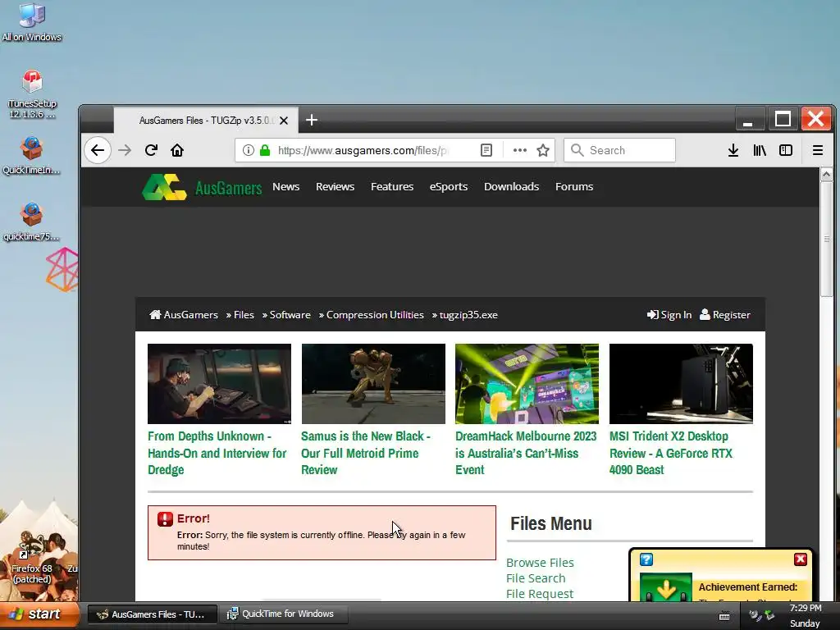Open MSI Trident X2 Desktop Review
The width and height of the screenshot is (840, 630).
pos(671,453)
